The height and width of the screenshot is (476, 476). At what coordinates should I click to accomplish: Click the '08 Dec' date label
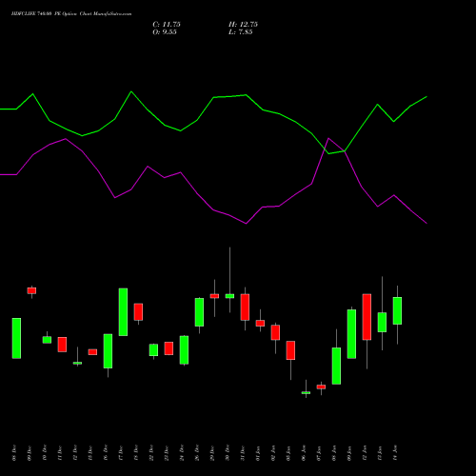pos(14,453)
